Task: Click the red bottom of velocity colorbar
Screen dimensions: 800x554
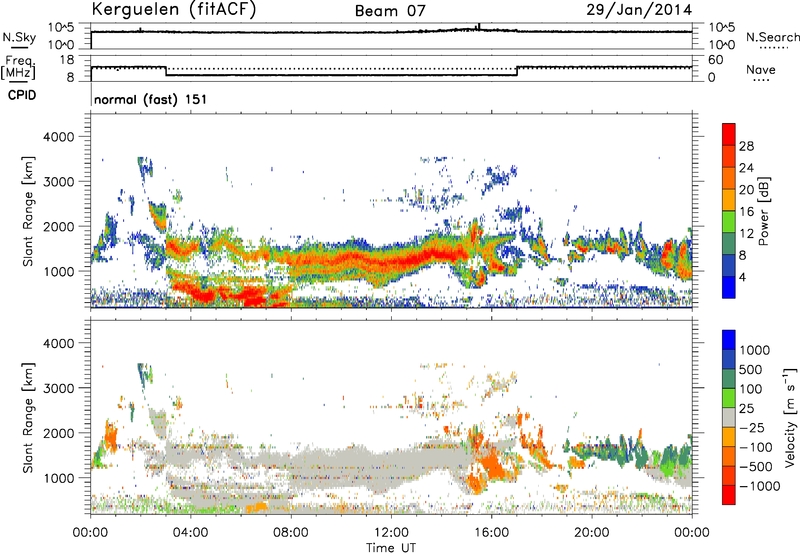Action: point(729,495)
